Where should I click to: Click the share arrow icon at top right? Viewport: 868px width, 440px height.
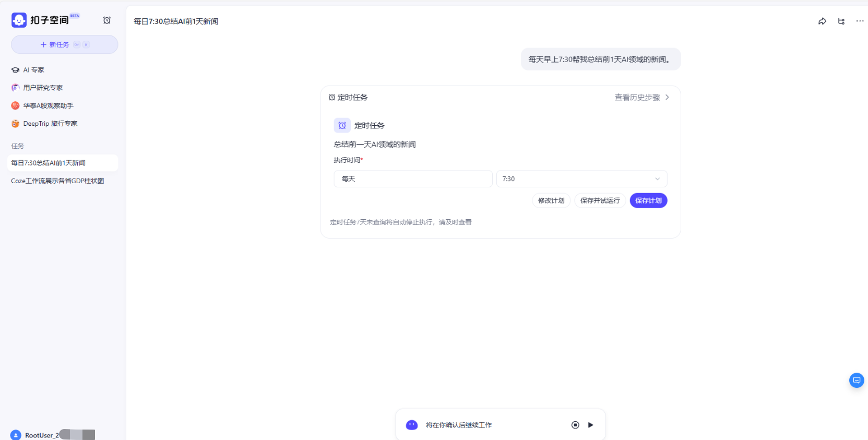tap(822, 21)
